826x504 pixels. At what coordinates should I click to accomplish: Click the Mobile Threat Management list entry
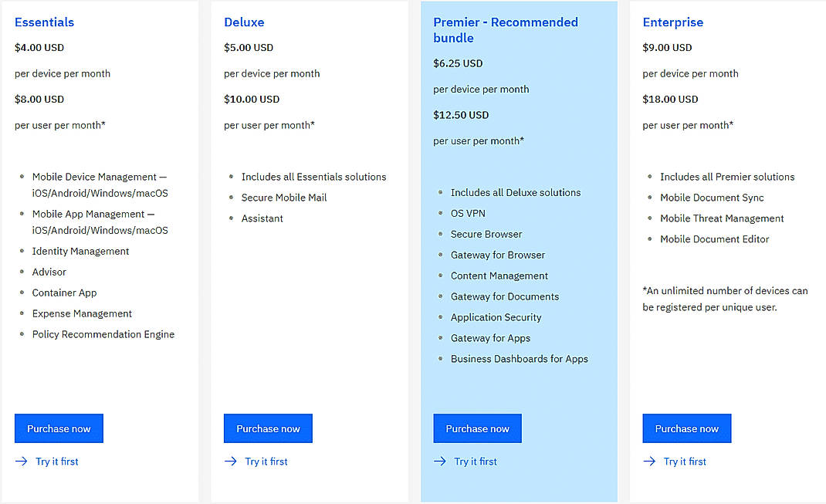(x=722, y=218)
